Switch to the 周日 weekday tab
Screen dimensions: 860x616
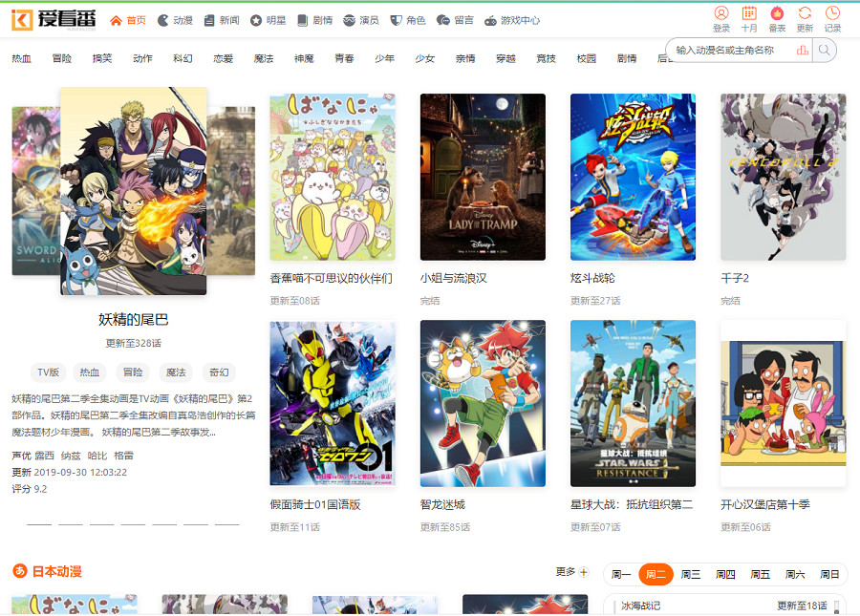click(x=829, y=574)
